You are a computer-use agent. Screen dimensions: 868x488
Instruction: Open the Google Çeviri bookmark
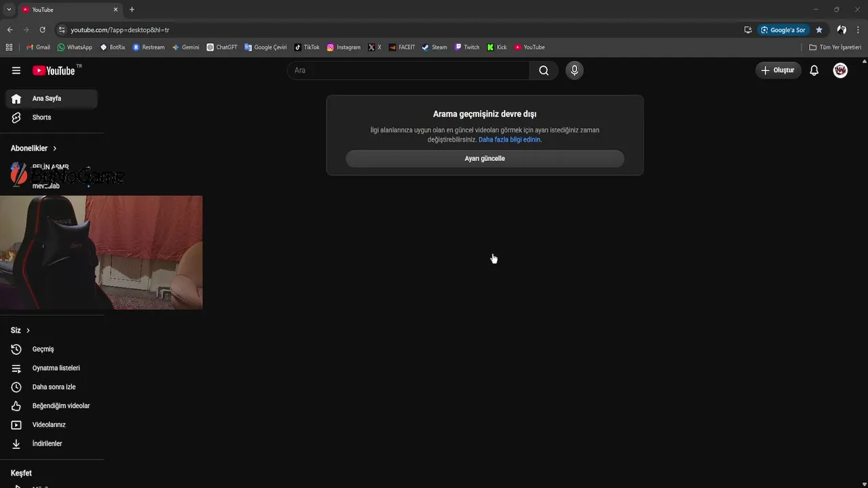pos(265,47)
